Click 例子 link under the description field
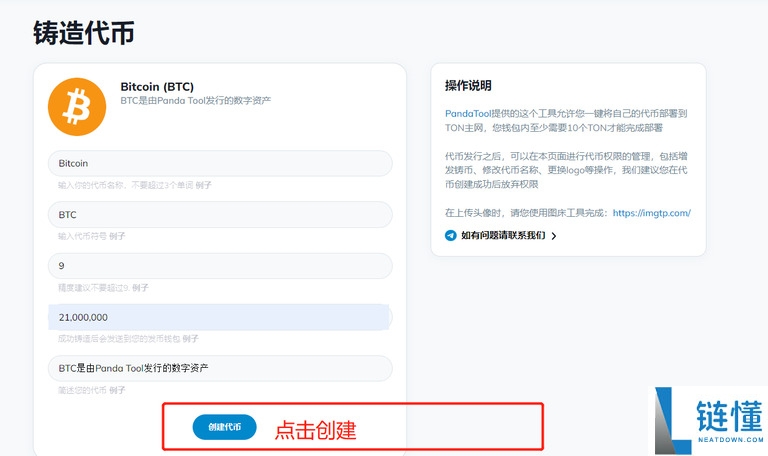The height and width of the screenshot is (456, 768). click(x=117, y=390)
